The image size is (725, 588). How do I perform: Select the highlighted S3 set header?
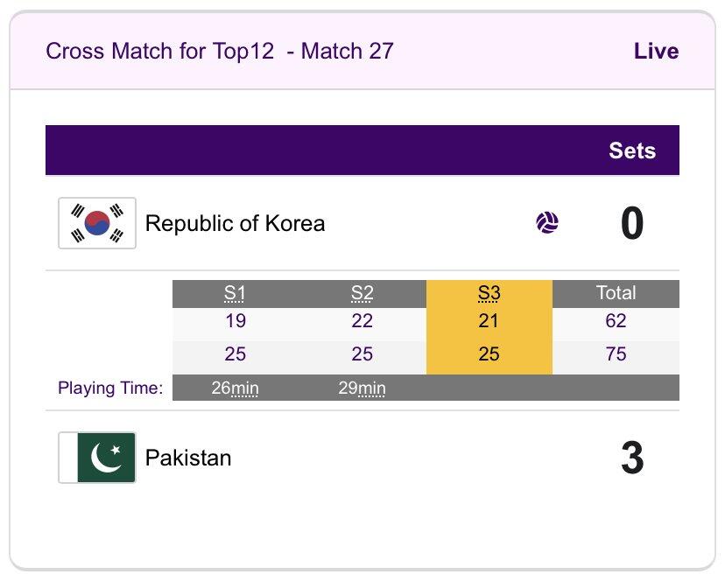point(489,293)
